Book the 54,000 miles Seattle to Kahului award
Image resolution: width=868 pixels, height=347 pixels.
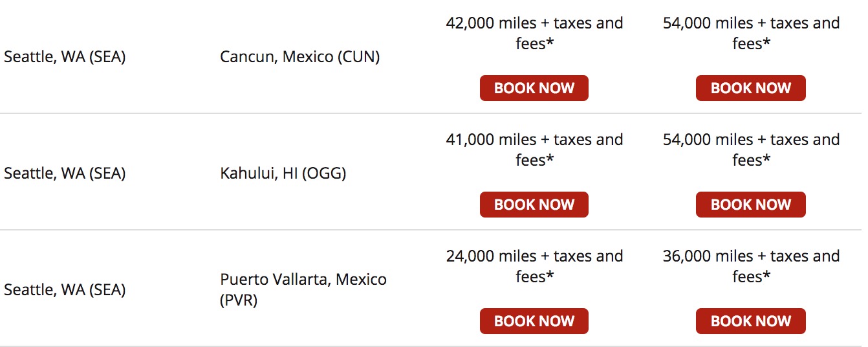coord(750,205)
